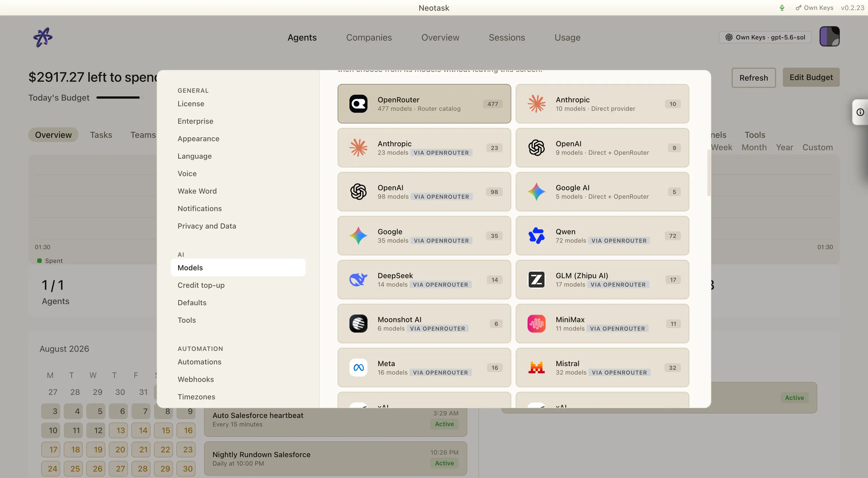The image size is (868, 478).
Task: Open the Own Keys gpt-5.6-sol model selector
Action: tap(765, 37)
